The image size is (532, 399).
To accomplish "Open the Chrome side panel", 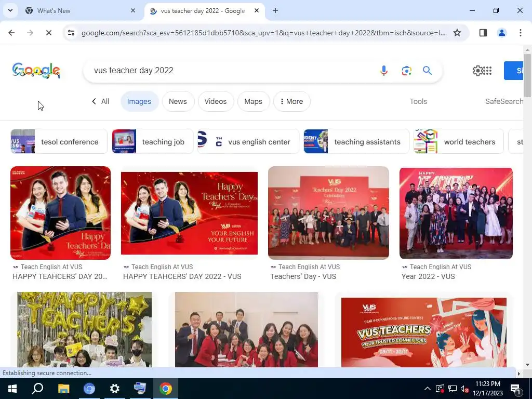I will click(483, 33).
